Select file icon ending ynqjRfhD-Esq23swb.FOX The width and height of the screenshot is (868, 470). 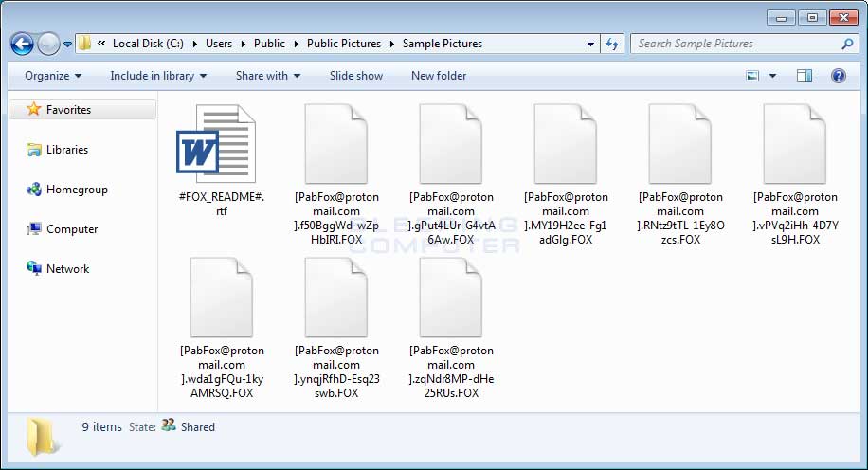click(336, 298)
